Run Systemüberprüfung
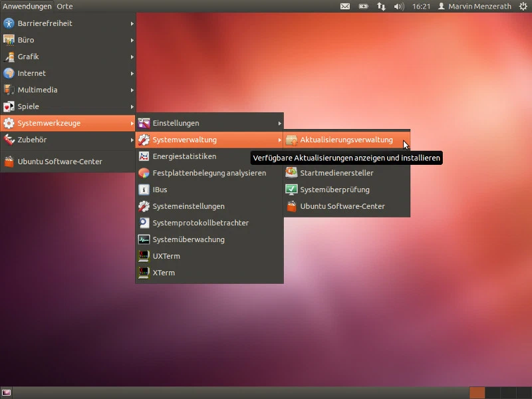Image resolution: width=532 pixels, height=399 pixels. click(346, 190)
